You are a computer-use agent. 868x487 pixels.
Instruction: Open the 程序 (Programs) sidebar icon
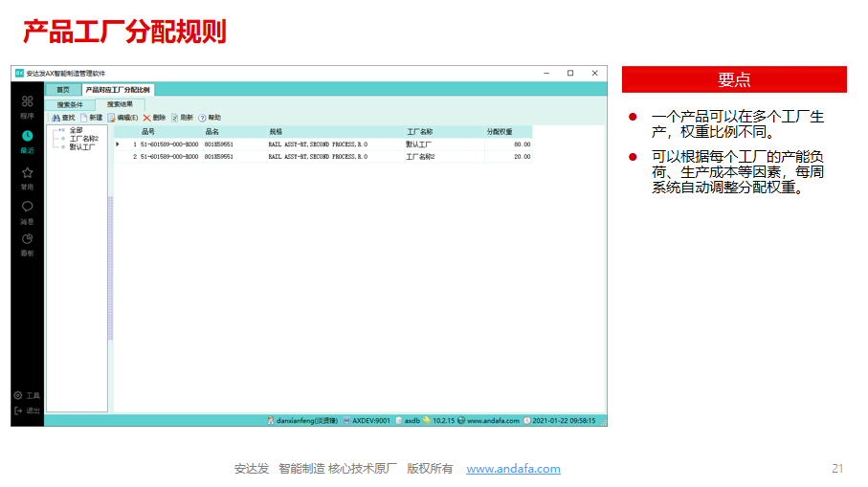(x=27, y=101)
